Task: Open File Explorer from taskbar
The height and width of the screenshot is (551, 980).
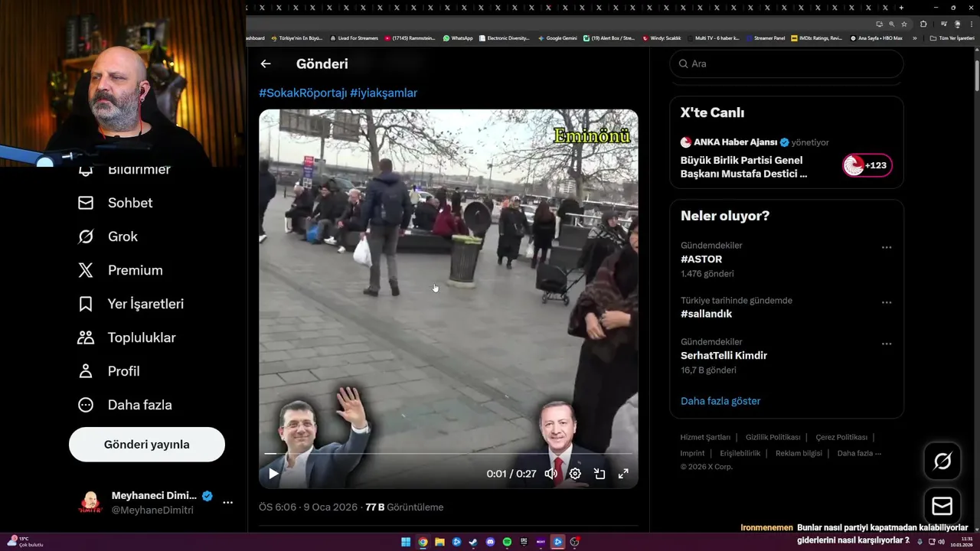Action: pos(439,543)
